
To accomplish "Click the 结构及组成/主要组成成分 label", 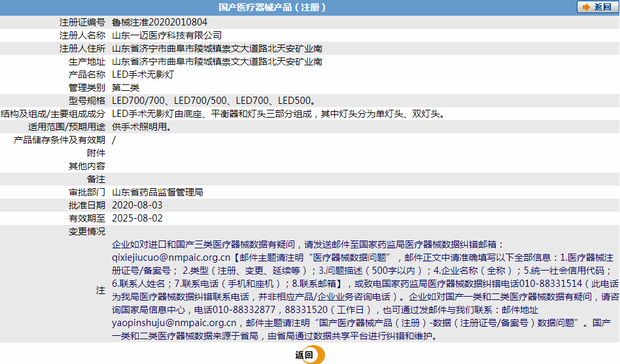I will 53,114.
